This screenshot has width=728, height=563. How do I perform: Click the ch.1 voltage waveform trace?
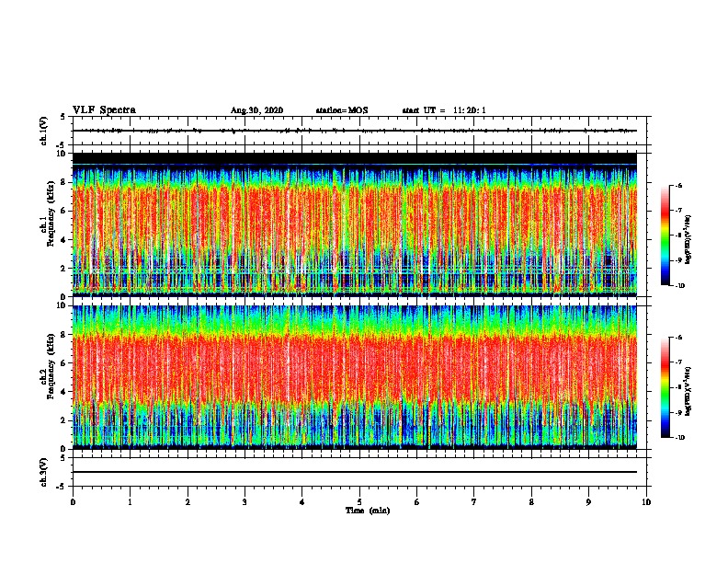pyautogui.click(x=355, y=131)
